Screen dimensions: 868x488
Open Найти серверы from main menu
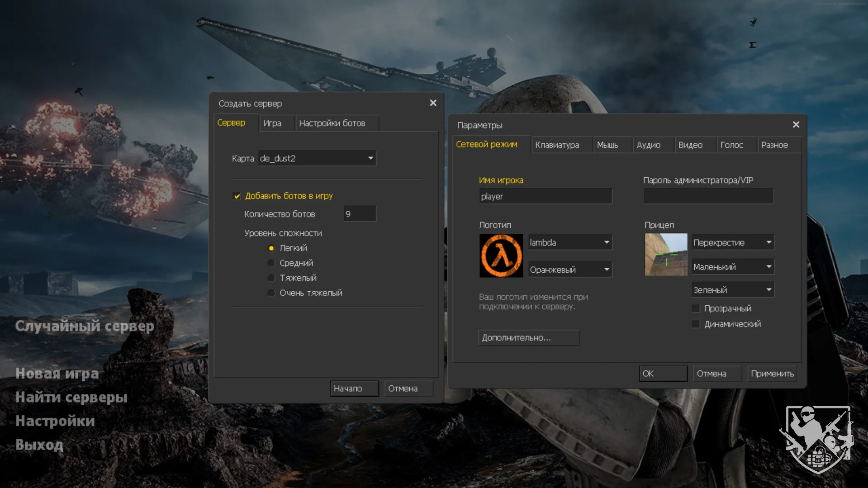[x=71, y=397]
